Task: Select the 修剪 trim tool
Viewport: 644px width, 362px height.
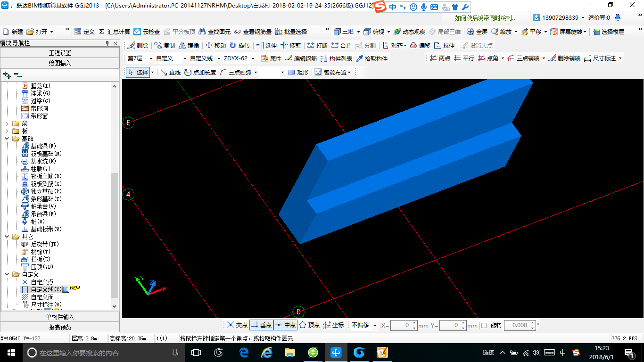Action: pos(290,45)
